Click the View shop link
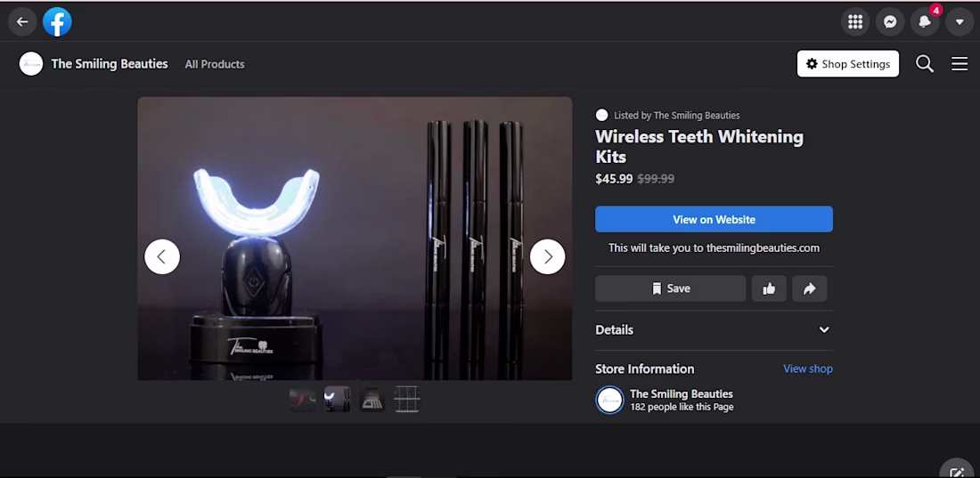The image size is (980, 478). pos(807,369)
